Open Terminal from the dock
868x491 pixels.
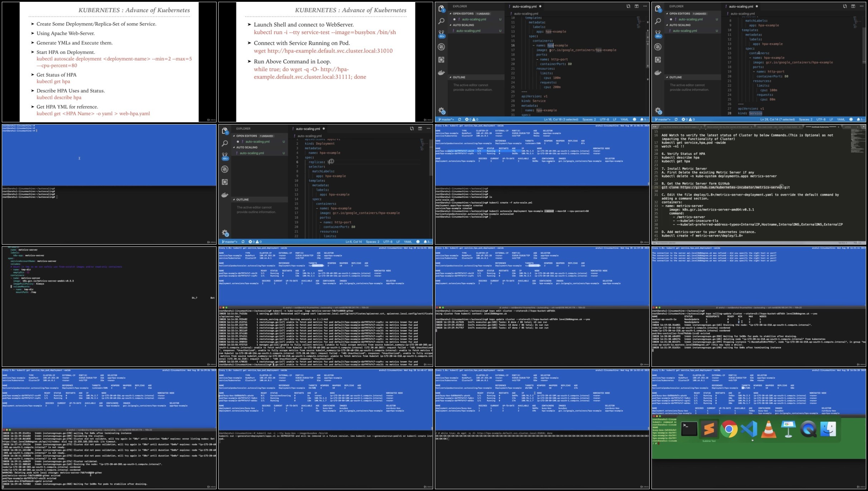pos(689,429)
